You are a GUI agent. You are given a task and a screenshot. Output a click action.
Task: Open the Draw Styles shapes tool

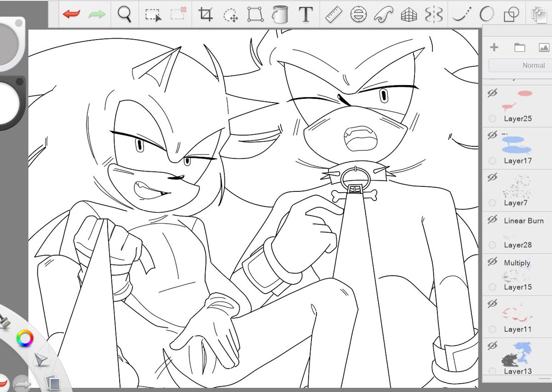511,15
